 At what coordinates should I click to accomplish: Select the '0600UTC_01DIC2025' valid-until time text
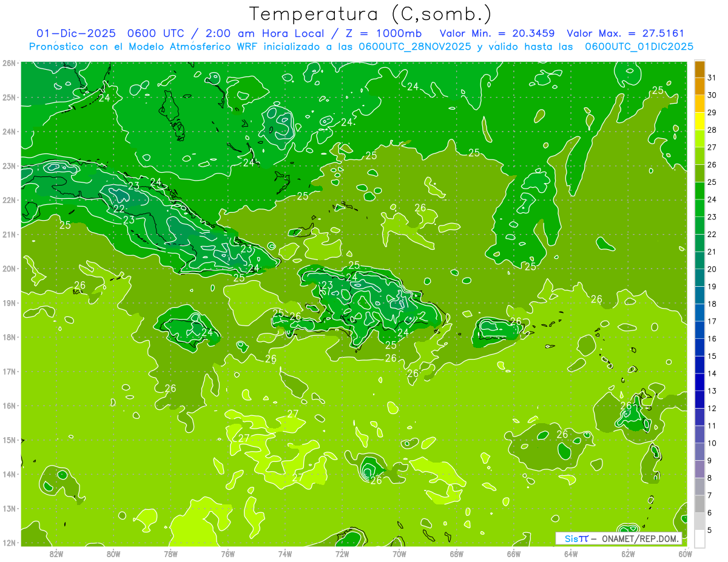(639, 46)
